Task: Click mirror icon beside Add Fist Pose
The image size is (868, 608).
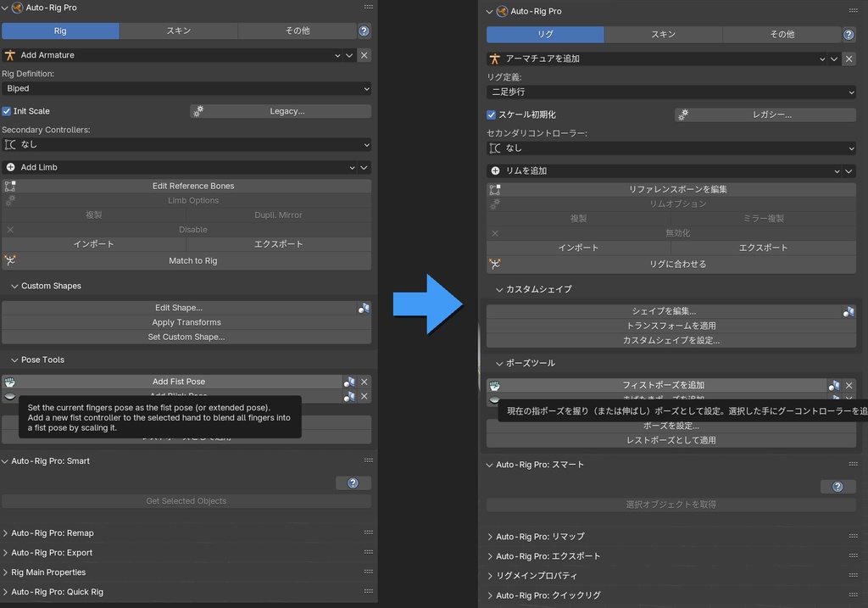Action: tap(349, 382)
